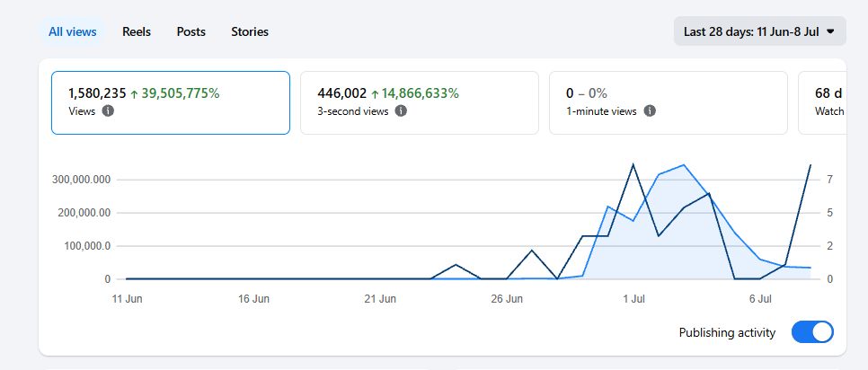Click the 1 Jul label on chart axis

point(633,299)
